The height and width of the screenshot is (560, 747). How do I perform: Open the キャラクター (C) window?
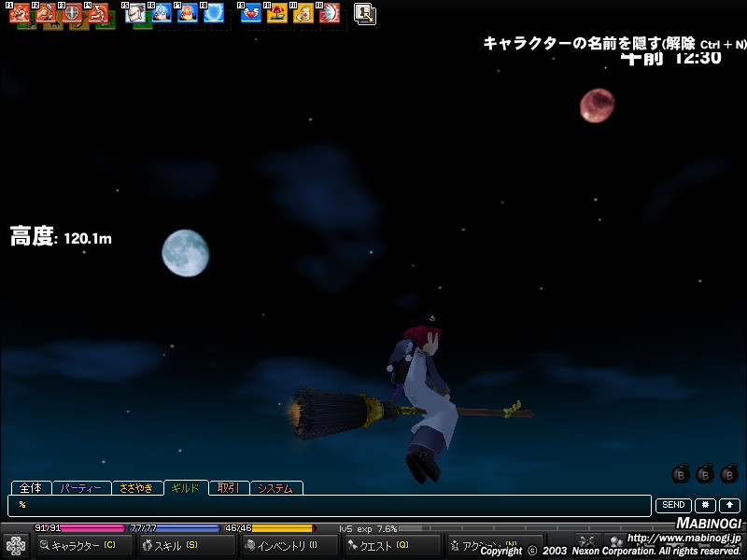pyautogui.click(x=83, y=545)
